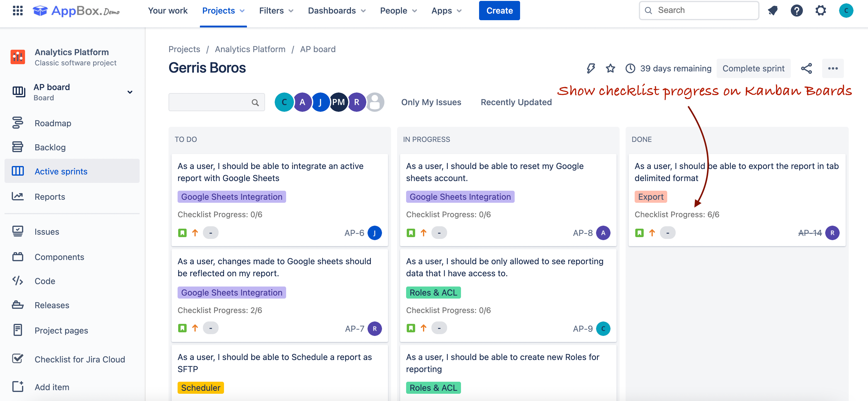
Task: Expand the People dropdown menu
Action: [x=398, y=11]
